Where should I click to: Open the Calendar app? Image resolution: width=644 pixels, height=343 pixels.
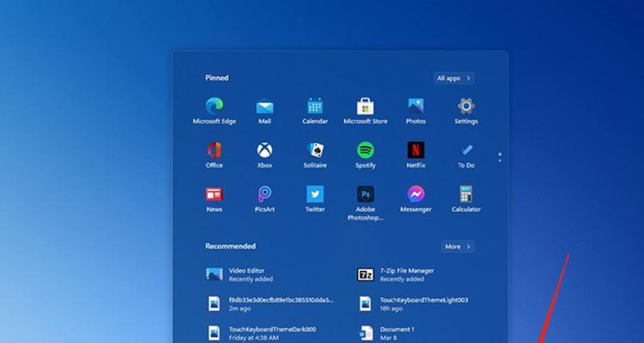pos(315,111)
